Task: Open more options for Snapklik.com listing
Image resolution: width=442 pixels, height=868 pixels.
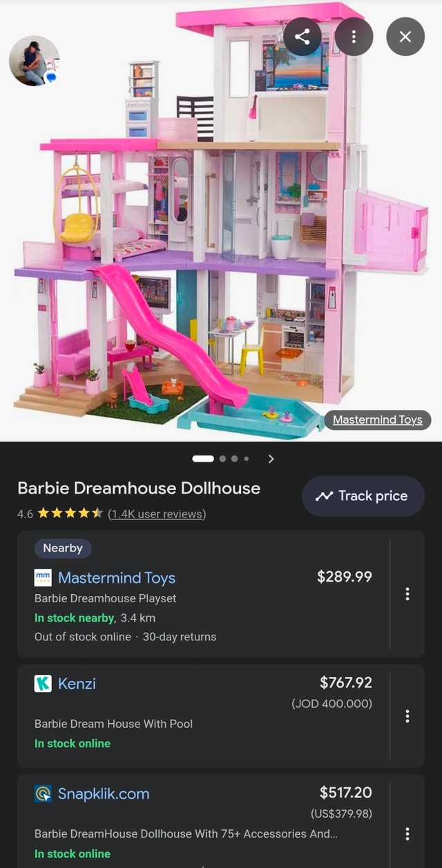Action: coord(407,834)
